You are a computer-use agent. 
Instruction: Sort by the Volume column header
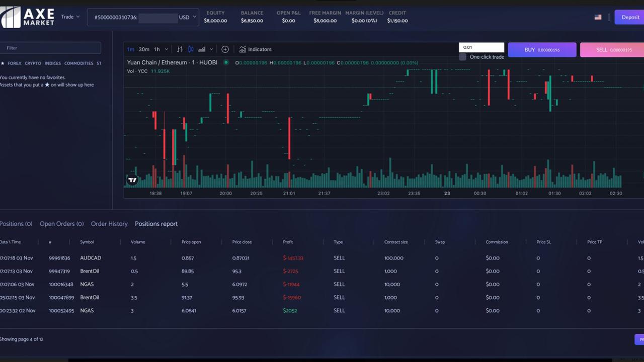(x=138, y=242)
